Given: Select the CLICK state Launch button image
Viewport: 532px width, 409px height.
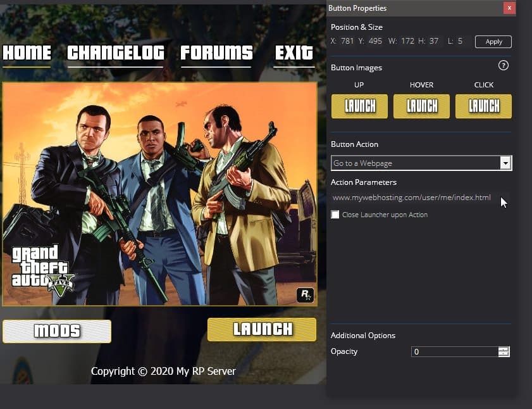Looking at the screenshot, I should pos(483,106).
